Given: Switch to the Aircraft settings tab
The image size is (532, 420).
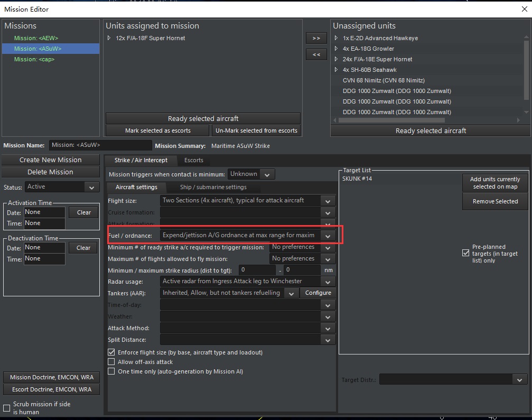Looking at the screenshot, I should (136, 187).
